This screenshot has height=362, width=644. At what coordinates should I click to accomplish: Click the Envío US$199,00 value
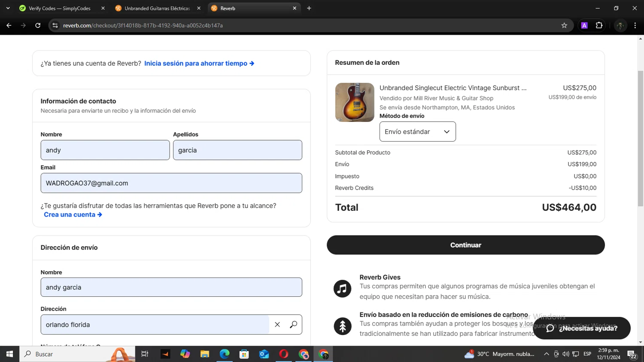[x=582, y=164]
